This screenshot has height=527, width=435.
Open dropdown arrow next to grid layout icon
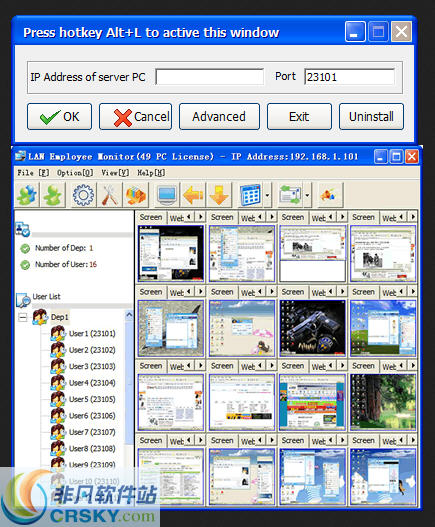(x=267, y=195)
